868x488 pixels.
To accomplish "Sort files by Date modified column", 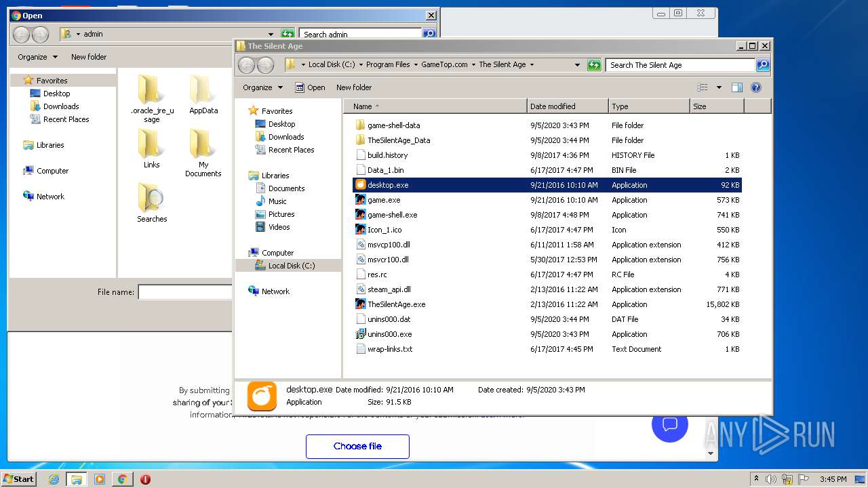I will point(568,106).
